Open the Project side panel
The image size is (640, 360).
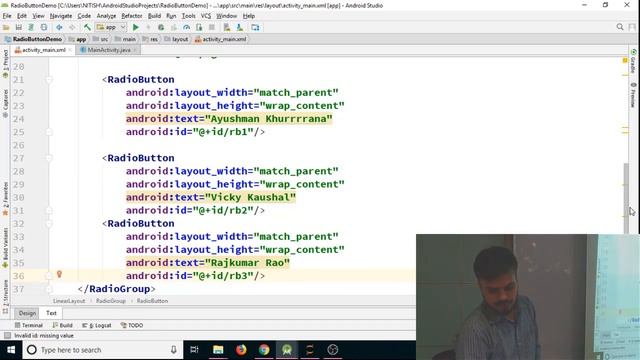[x=5, y=64]
